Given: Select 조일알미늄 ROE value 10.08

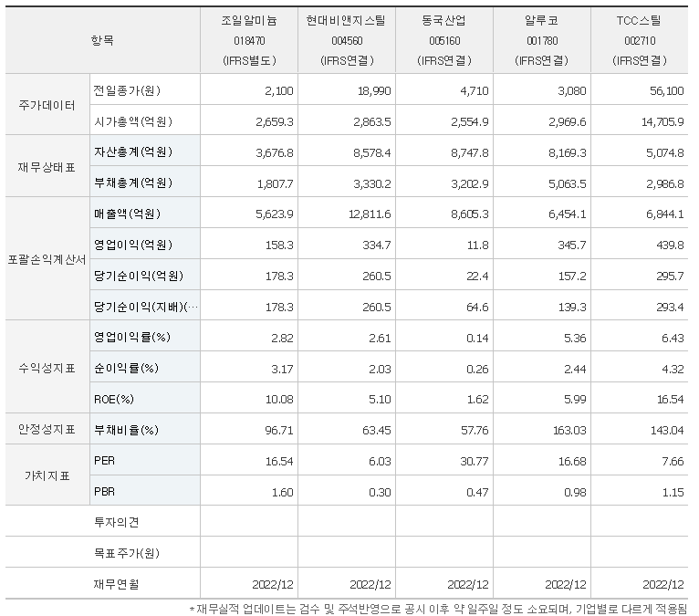Looking at the screenshot, I should pos(279,400).
